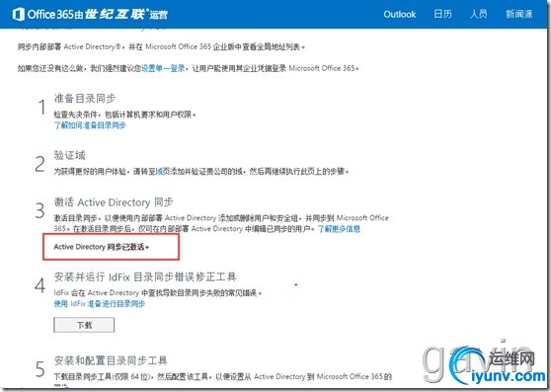Screen dimensions: 551x392
Task: Click the Office 365由世纪互联运营 brand text
Action: 98,15
